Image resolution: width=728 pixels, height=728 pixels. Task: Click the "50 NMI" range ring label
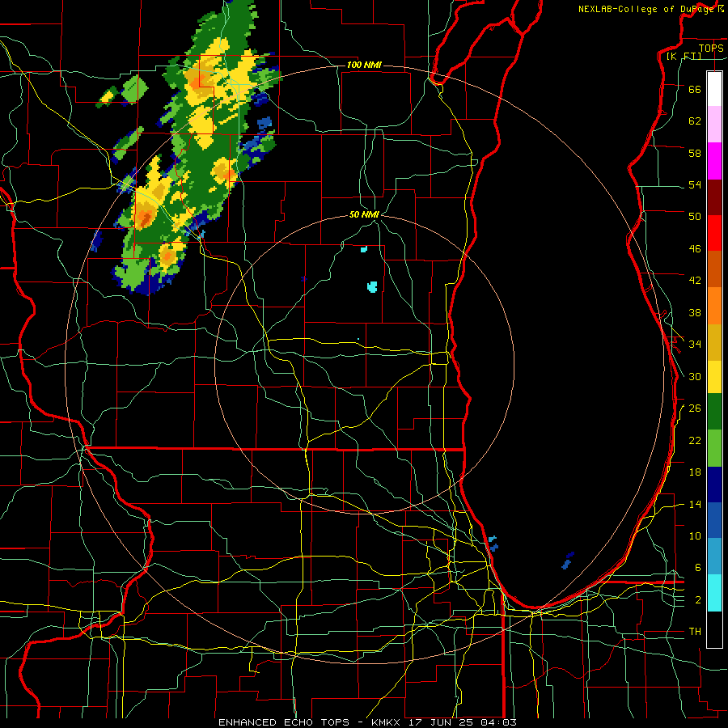point(364,214)
